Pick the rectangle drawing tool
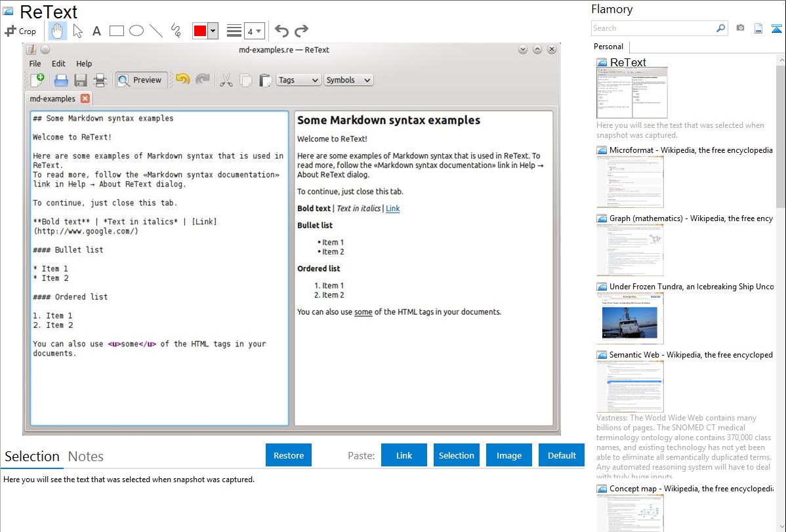 pyautogui.click(x=116, y=31)
